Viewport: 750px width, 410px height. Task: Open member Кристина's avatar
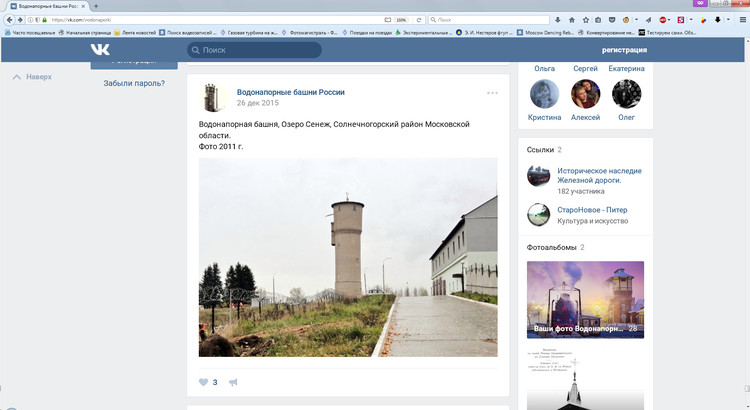pos(544,94)
